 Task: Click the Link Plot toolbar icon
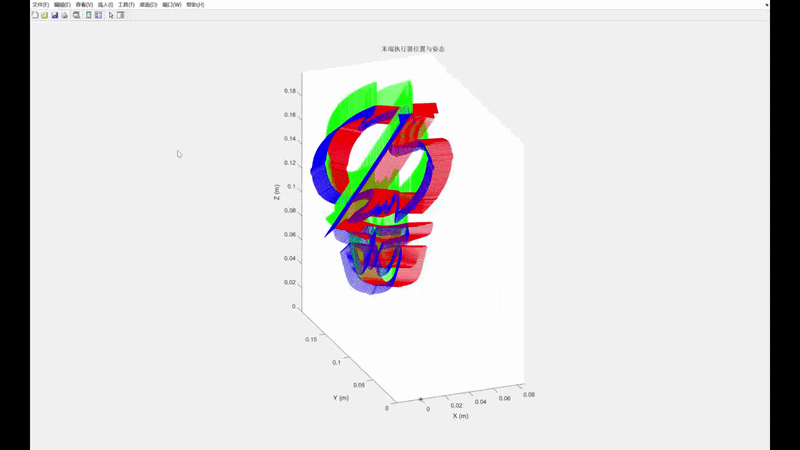pyautogui.click(x=77, y=15)
